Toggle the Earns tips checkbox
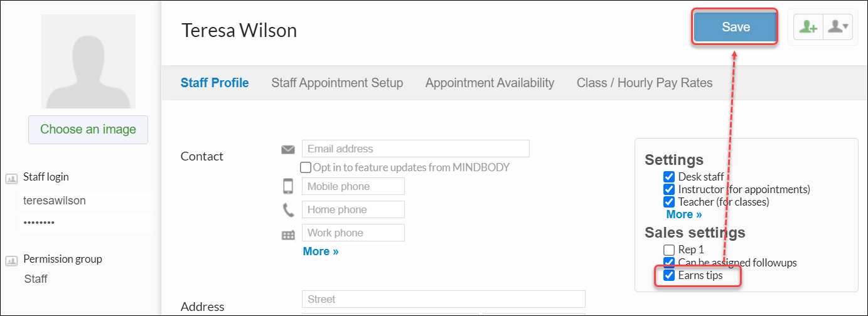868x316 pixels. [669, 275]
